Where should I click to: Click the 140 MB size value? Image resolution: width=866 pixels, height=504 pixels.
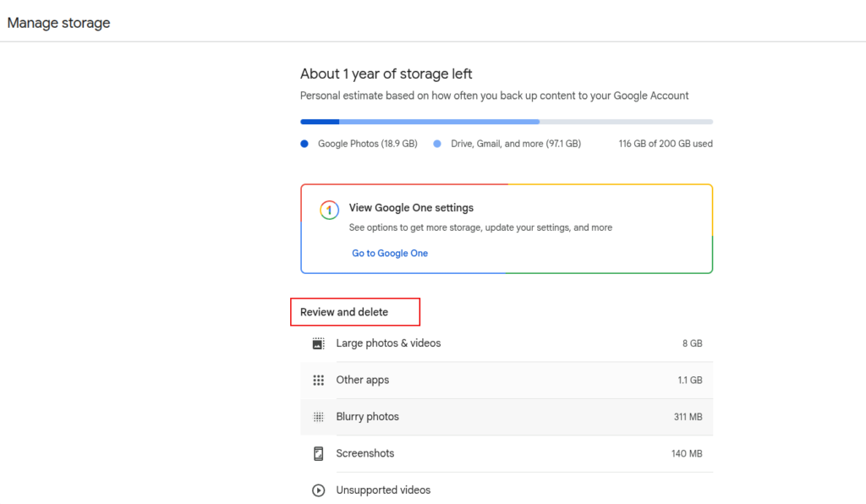pos(687,454)
